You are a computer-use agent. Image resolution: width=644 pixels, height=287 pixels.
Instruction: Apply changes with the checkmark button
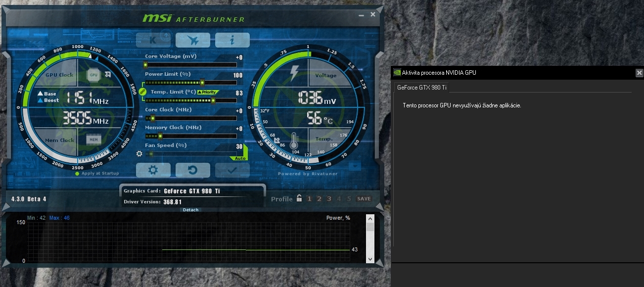point(232,170)
